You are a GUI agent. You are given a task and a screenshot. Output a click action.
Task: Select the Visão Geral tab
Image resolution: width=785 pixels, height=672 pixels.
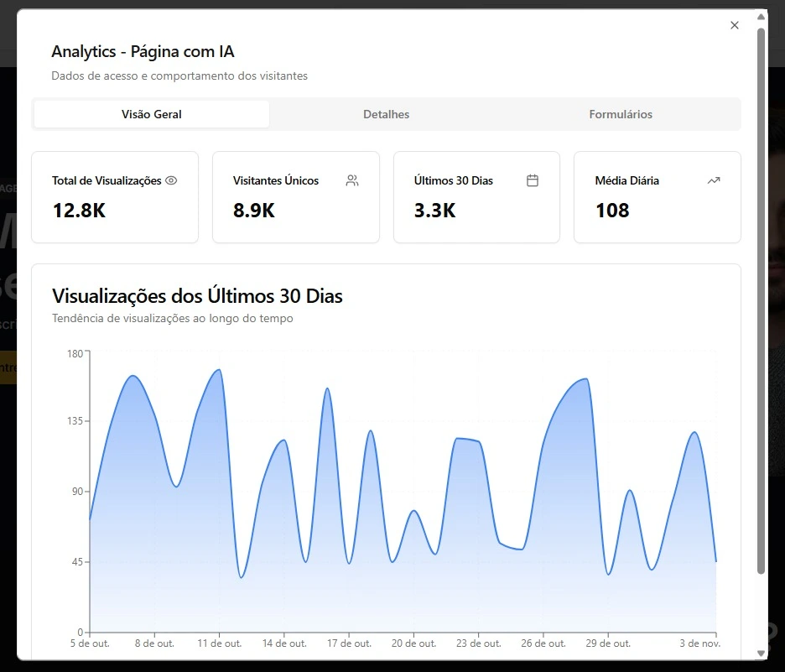[x=152, y=114]
